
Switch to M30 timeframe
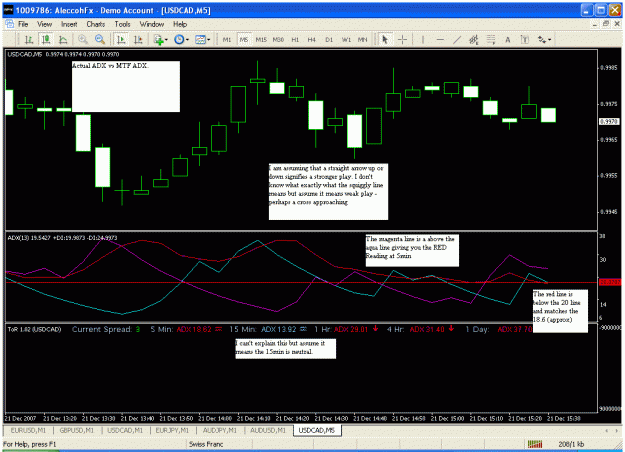tap(278, 39)
